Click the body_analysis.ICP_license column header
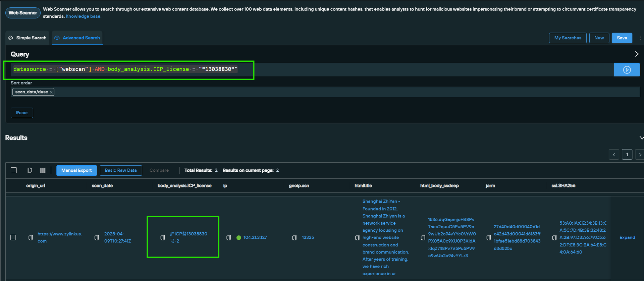Screen dimensions: 644x281 click(x=184, y=185)
